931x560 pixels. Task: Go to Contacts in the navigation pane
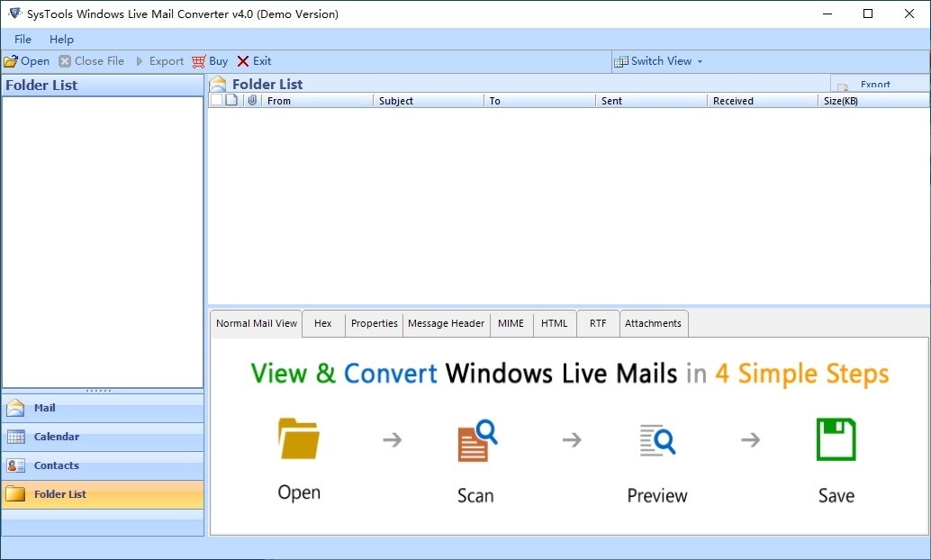point(103,465)
